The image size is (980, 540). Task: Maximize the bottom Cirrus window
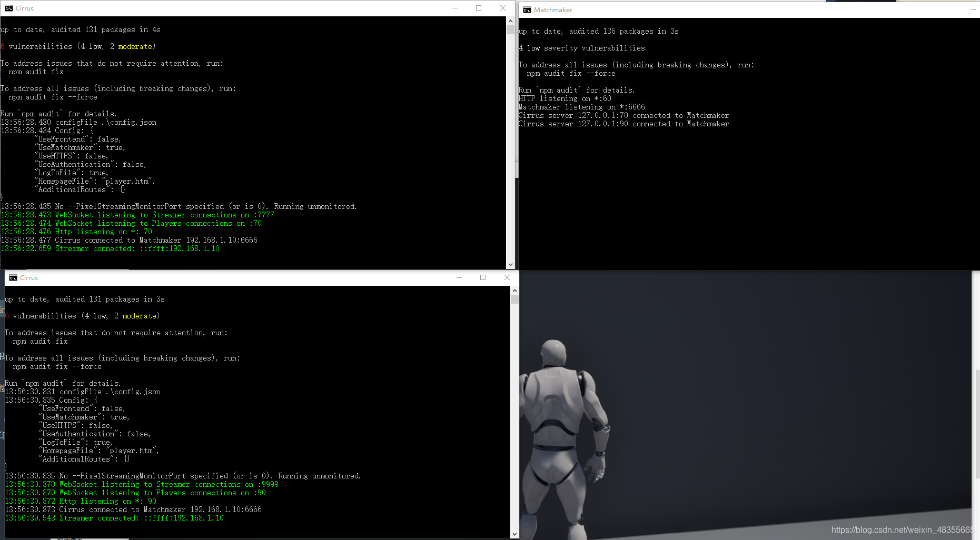483,277
